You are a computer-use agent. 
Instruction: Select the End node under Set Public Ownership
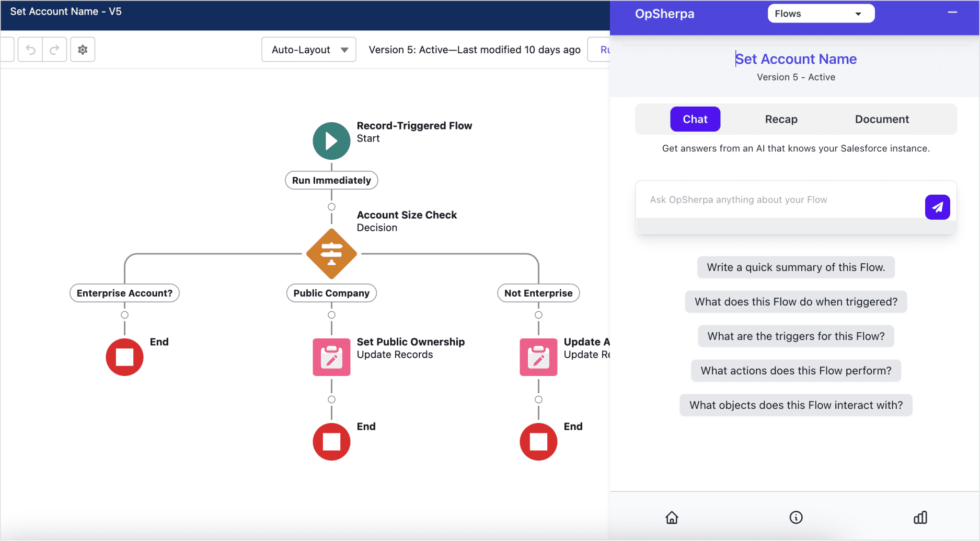(x=331, y=442)
